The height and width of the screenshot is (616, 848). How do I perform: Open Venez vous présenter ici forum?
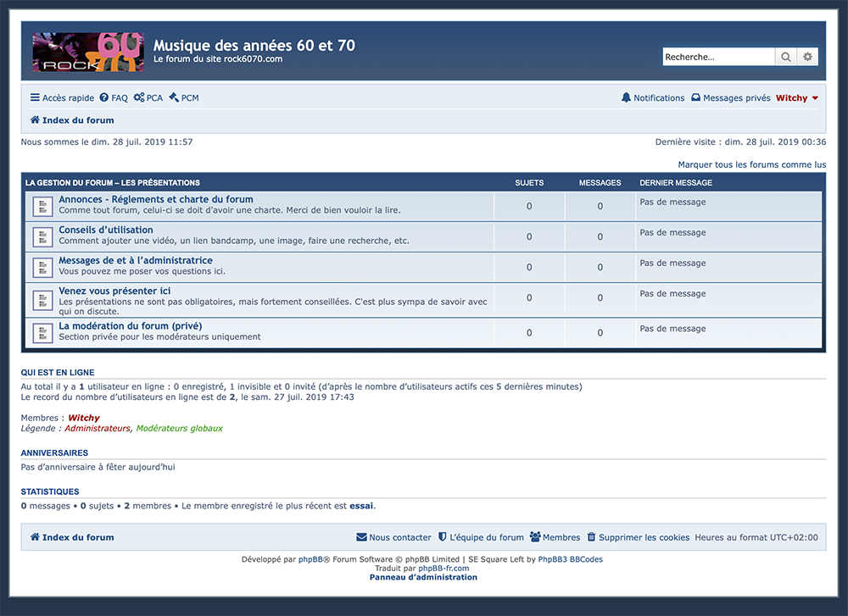pos(114,291)
